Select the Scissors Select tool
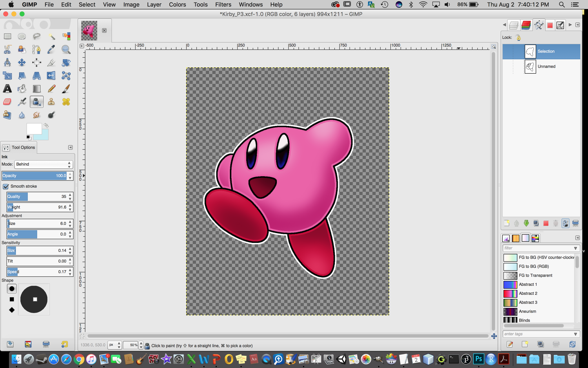The height and width of the screenshot is (368, 588). [8, 49]
